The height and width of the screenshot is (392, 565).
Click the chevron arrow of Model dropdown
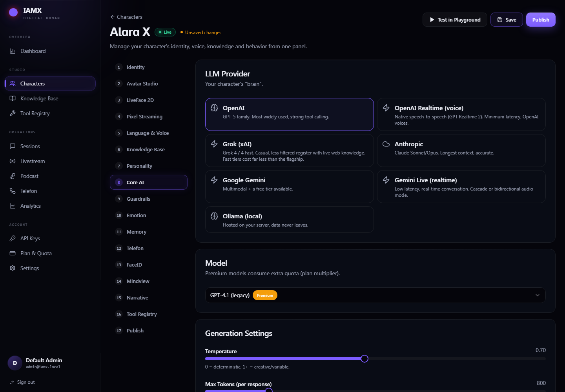coord(538,295)
